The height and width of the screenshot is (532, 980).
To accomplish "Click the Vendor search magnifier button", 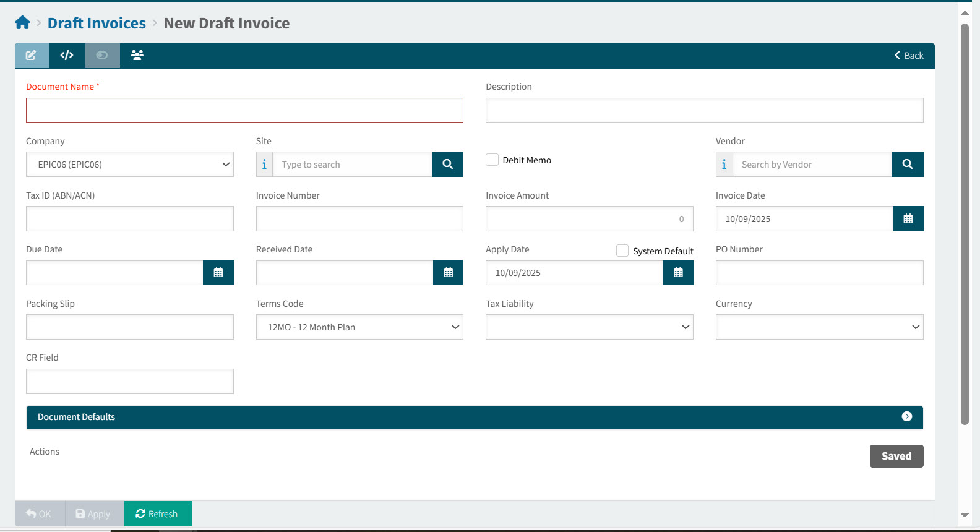I will coord(907,165).
